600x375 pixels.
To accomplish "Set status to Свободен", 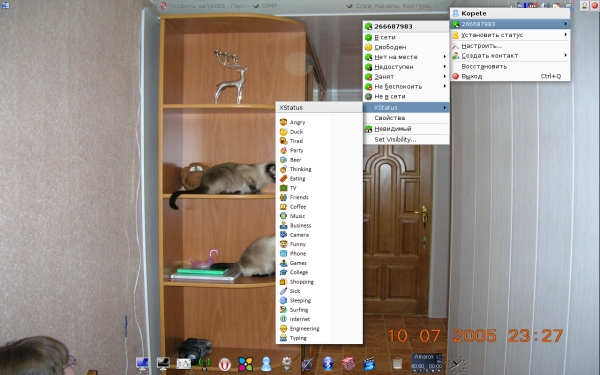I will pos(406,47).
